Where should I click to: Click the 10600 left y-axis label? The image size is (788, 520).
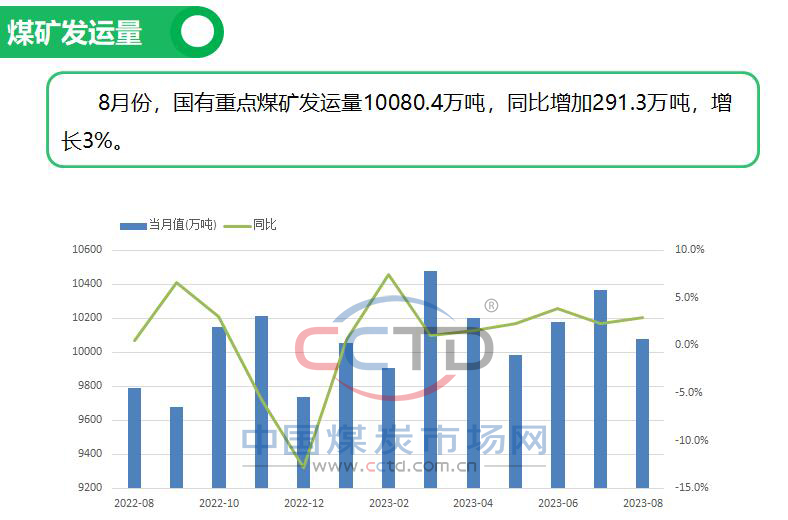tap(88, 250)
